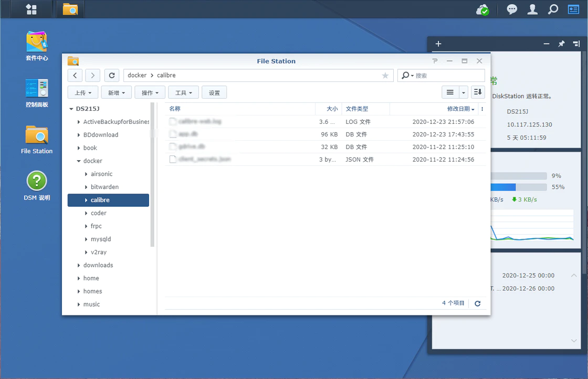Screen dimensions: 588x379
Task: Open the user account options icon
Action: pyautogui.click(x=532, y=9)
